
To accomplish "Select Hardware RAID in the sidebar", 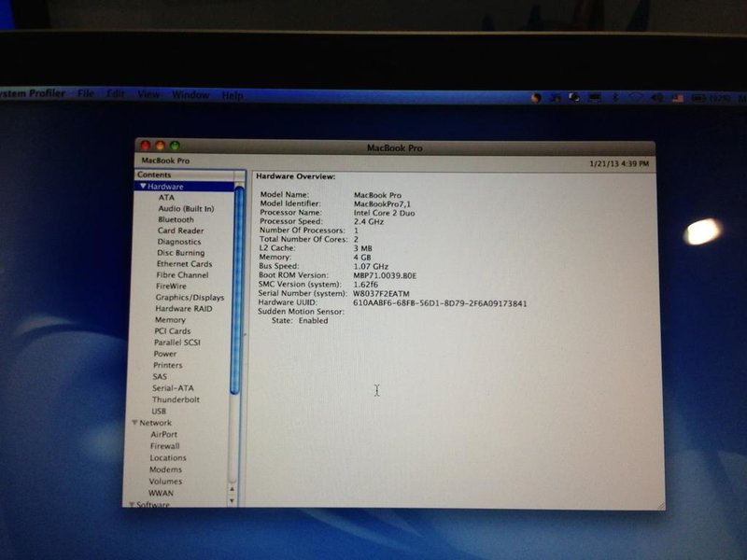I will coord(184,309).
